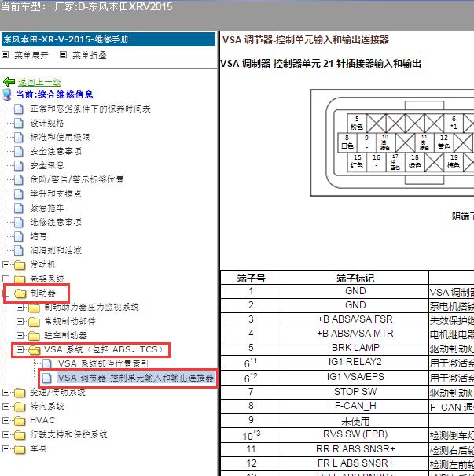The width and height of the screenshot is (474, 476).
Task: Click connector pin 5 粉色 cell
Action: pyautogui.click(x=357, y=123)
